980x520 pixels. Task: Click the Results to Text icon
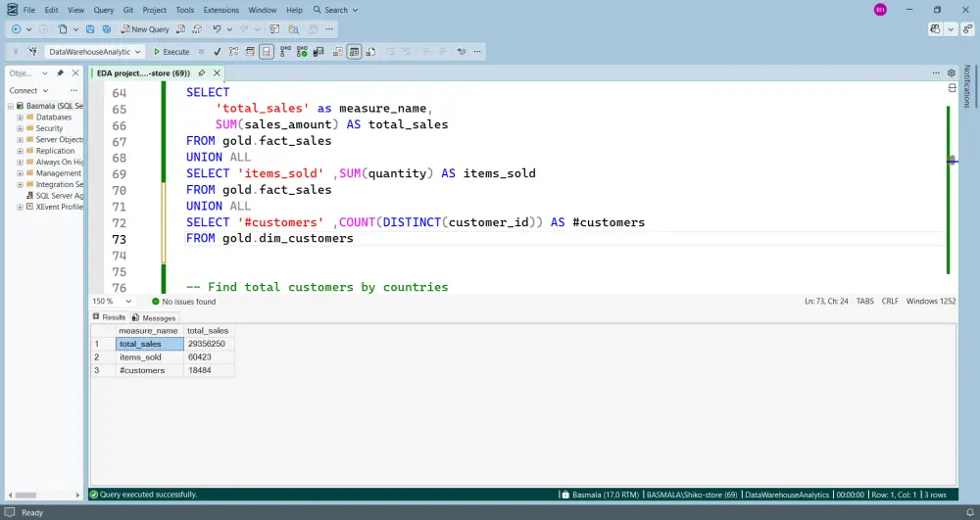tap(338, 52)
